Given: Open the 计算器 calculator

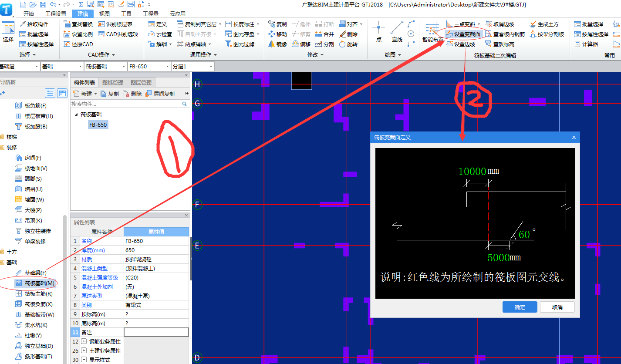Looking at the screenshot, I should (x=586, y=44).
